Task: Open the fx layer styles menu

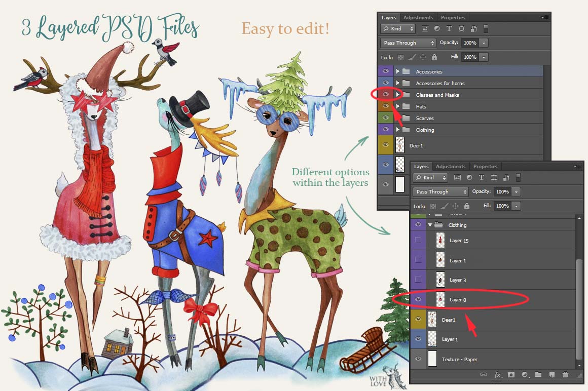Action: pyautogui.click(x=498, y=375)
